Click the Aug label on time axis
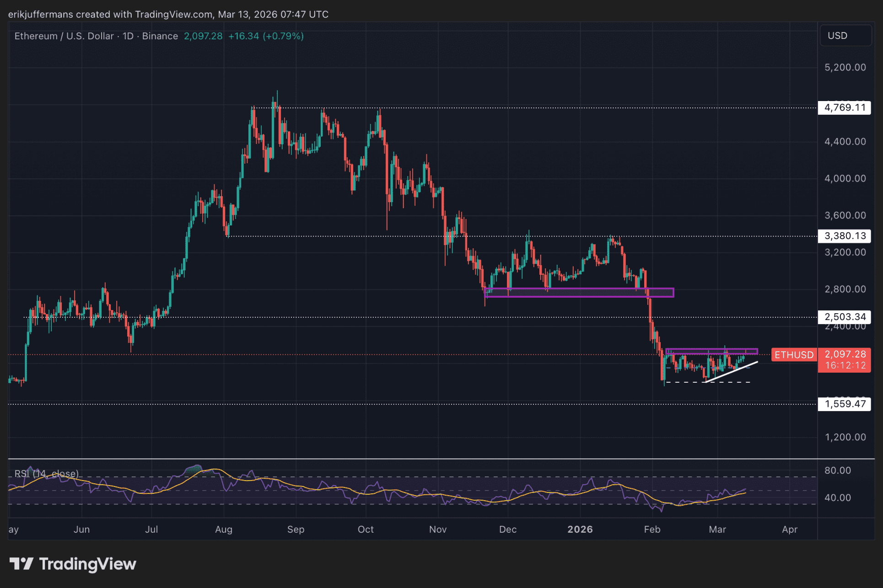Image resolution: width=883 pixels, height=588 pixels. pyautogui.click(x=223, y=529)
